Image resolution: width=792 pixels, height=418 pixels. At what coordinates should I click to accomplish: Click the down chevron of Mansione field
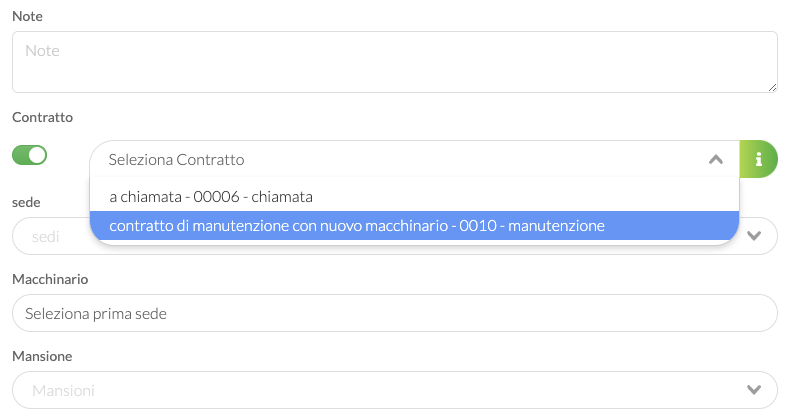(x=754, y=390)
